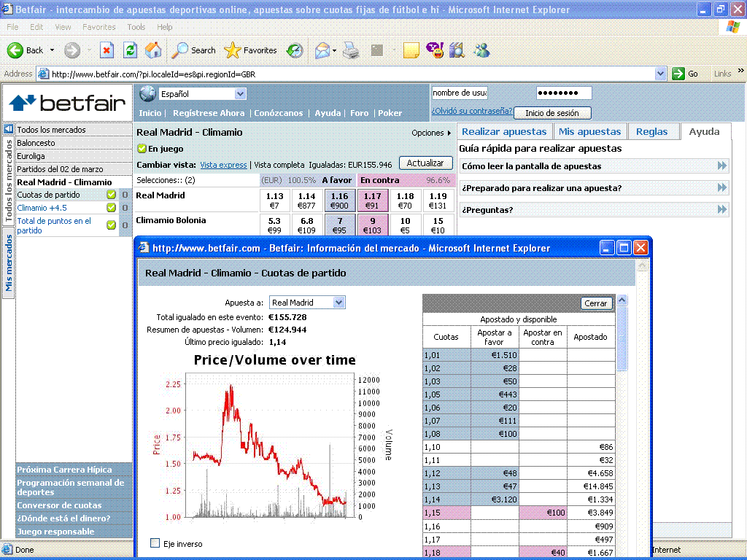Toggle the Cuotas de partido green check
This screenshot has width=747, height=560.
tap(111, 194)
